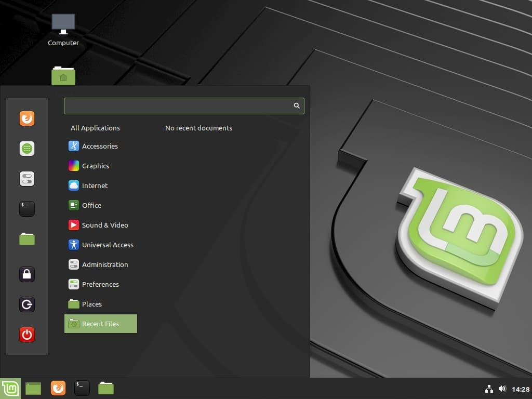Open Software Manager from the favorites sidebar
The height and width of the screenshot is (399, 532).
tap(27, 149)
